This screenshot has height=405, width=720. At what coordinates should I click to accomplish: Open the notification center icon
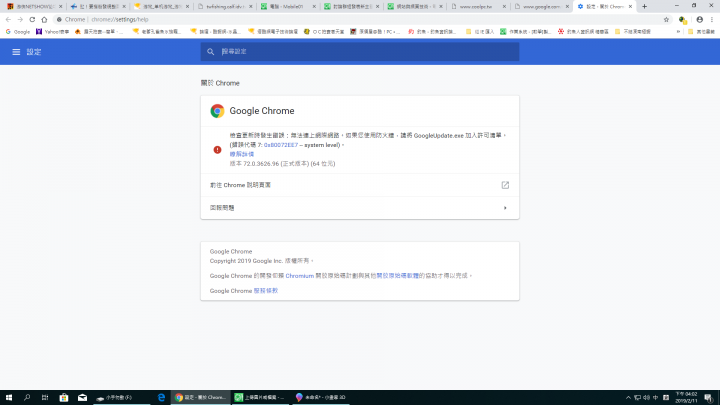[x=709, y=398]
